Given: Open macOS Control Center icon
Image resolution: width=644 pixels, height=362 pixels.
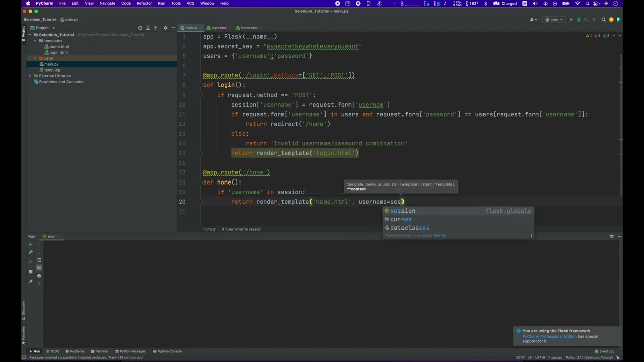Looking at the screenshot, I should (596, 4).
